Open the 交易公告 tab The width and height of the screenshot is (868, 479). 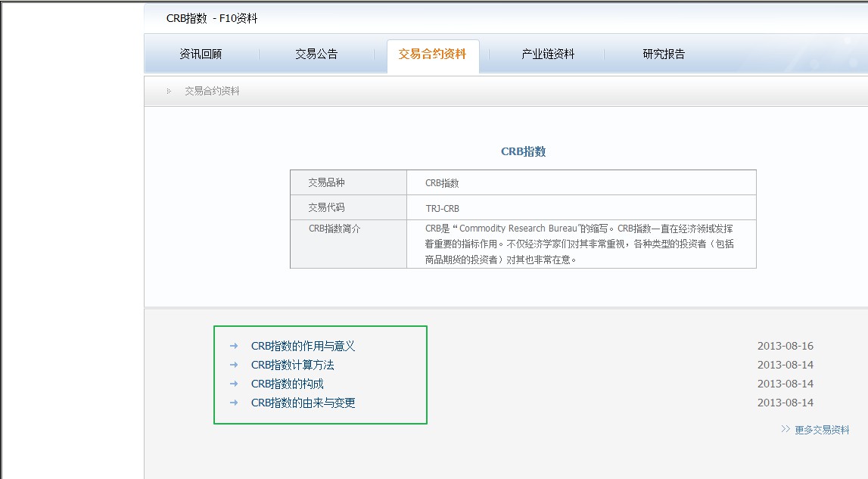click(316, 54)
